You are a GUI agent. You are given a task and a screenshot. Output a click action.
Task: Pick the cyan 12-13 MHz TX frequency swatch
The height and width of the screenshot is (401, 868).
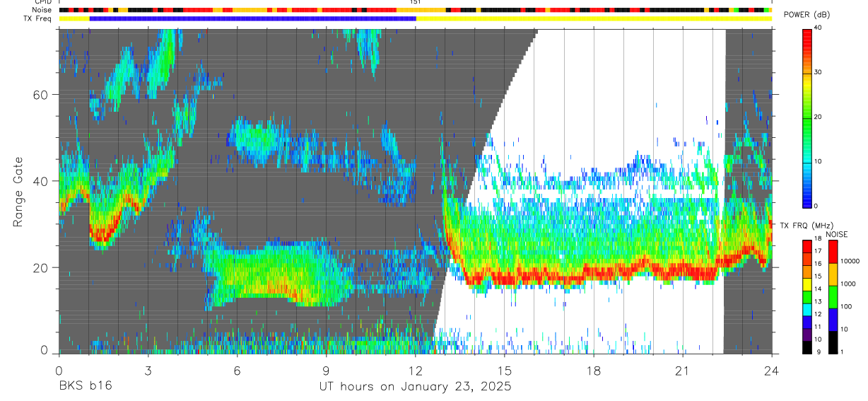coord(807,309)
